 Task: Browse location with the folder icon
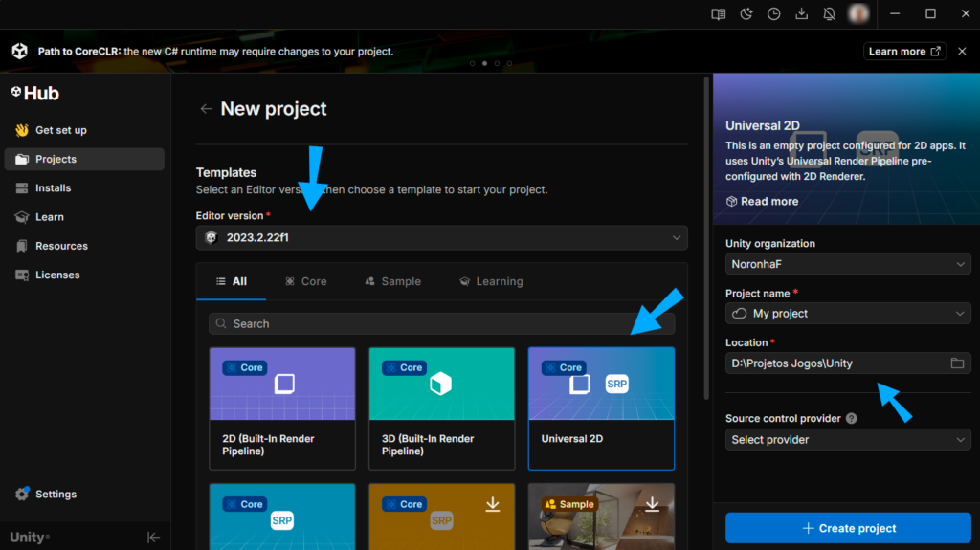point(957,363)
